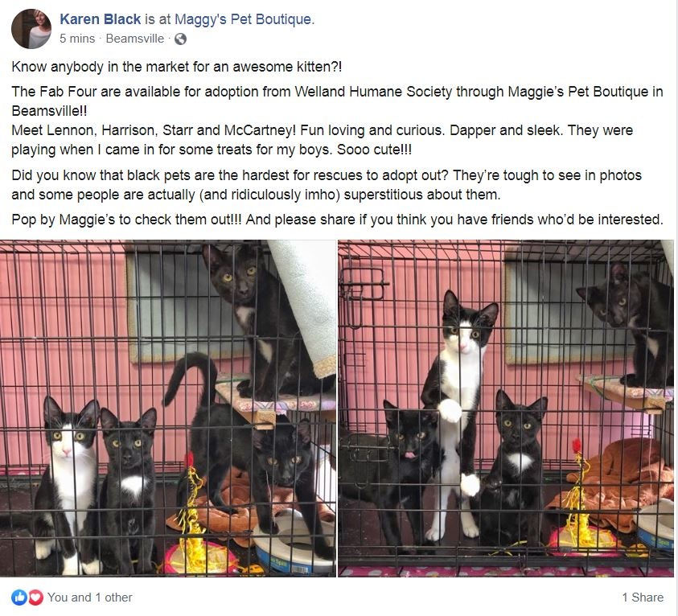Screen dimensions: 678x616
Task: Click the black kitten perched on shelf in left photo
Action: coord(257,320)
